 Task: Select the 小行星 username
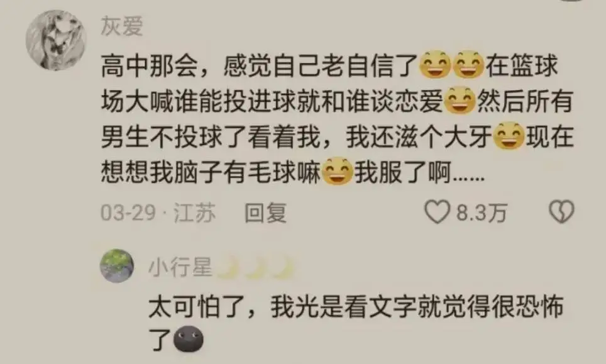180,267
